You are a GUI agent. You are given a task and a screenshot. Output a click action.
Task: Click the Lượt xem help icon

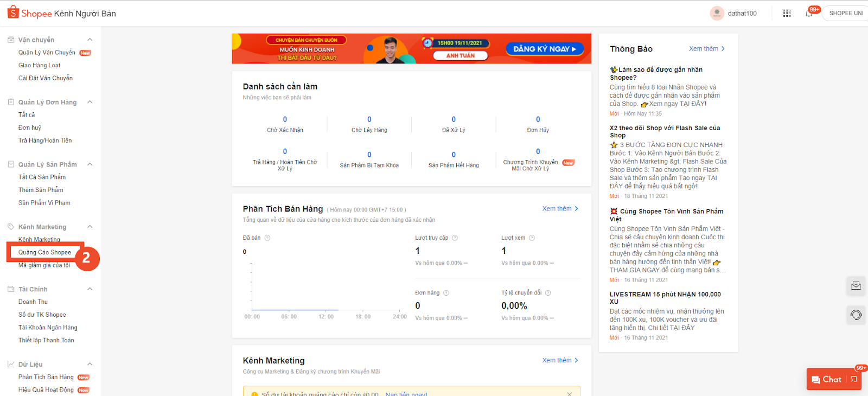tap(532, 238)
